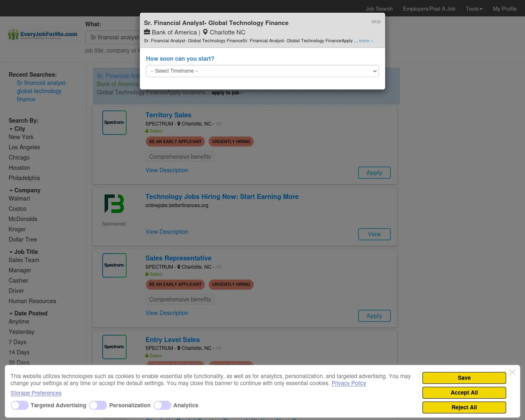525x420 pixels.
Task: Filter by company Dollar Tree
Action: coord(23,240)
